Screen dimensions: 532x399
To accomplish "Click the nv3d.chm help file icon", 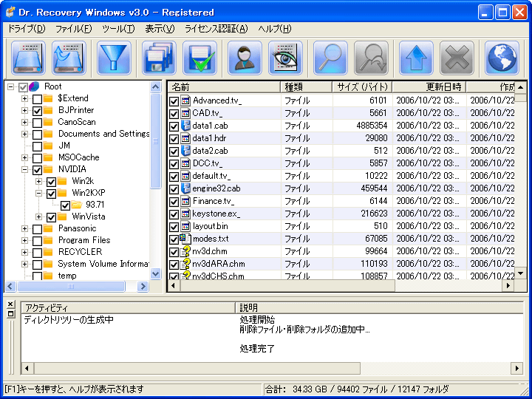I will coord(185,251).
